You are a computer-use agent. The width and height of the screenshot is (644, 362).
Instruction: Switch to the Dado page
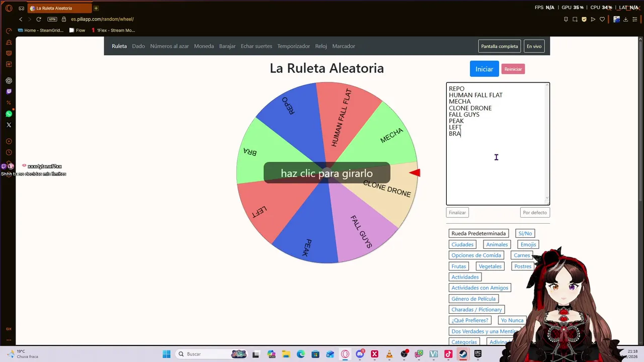tap(138, 46)
